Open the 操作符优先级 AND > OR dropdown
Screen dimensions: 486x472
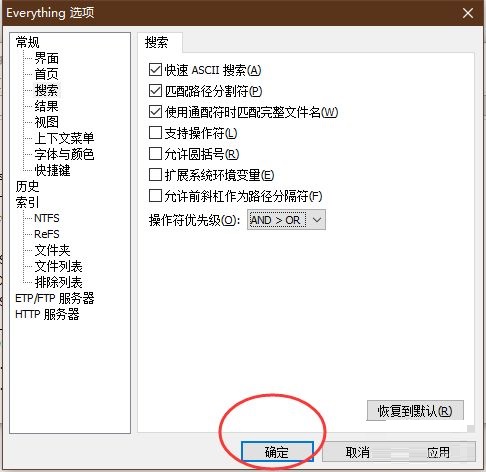pyautogui.click(x=286, y=220)
